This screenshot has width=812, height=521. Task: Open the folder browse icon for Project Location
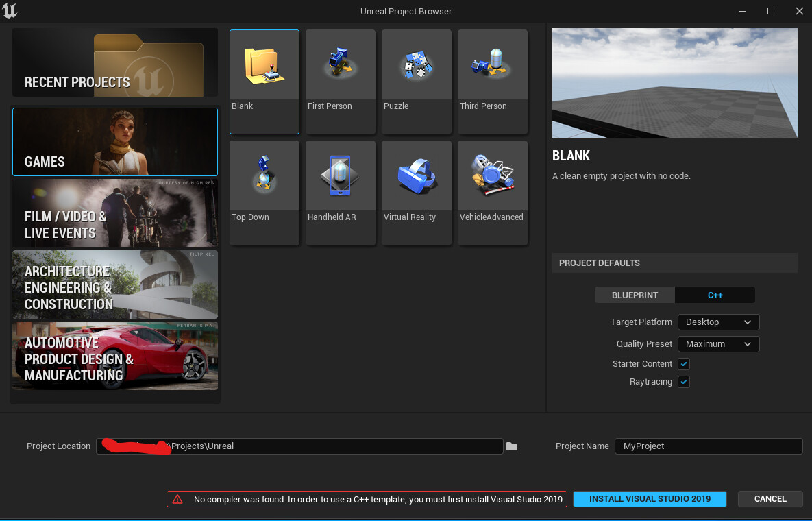(512, 446)
